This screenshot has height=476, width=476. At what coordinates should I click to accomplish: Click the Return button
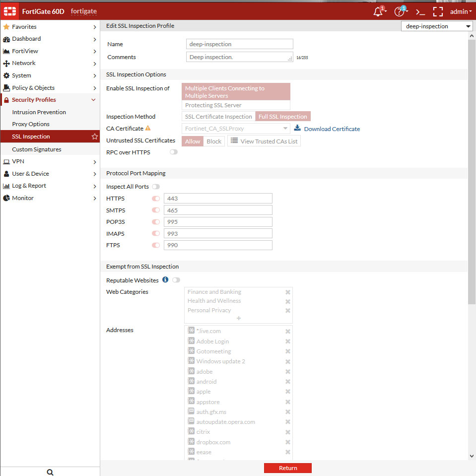[x=288, y=468]
